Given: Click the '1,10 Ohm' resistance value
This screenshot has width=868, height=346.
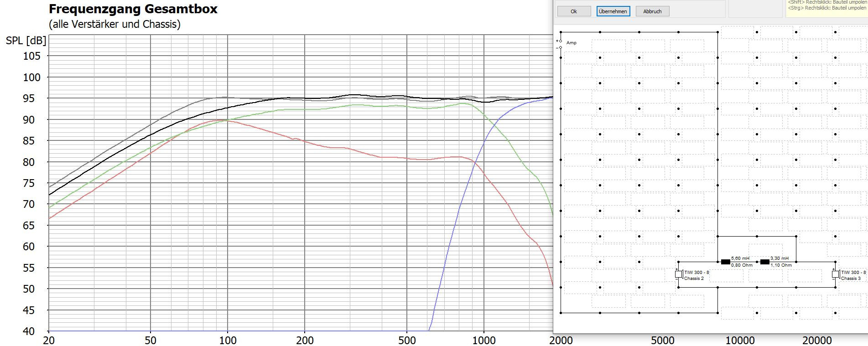Looking at the screenshot, I should pyautogui.click(x=781, y=265).
